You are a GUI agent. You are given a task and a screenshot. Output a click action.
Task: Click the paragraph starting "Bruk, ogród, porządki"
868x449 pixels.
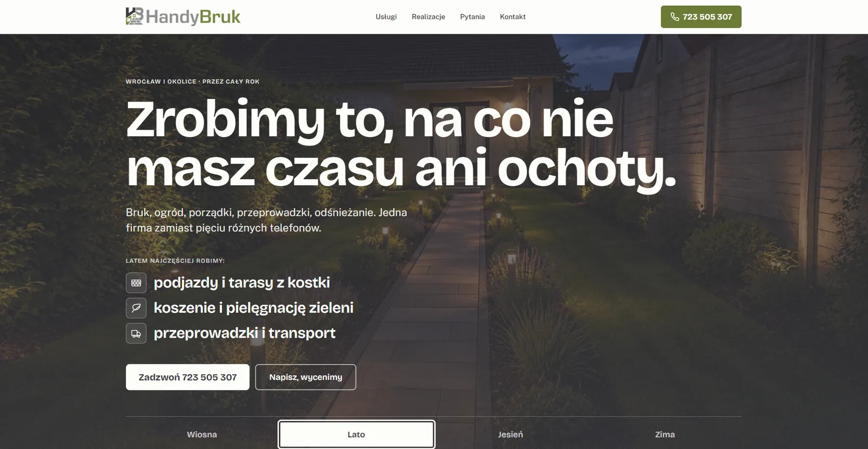pyautogui.click(x=266, y=220)
